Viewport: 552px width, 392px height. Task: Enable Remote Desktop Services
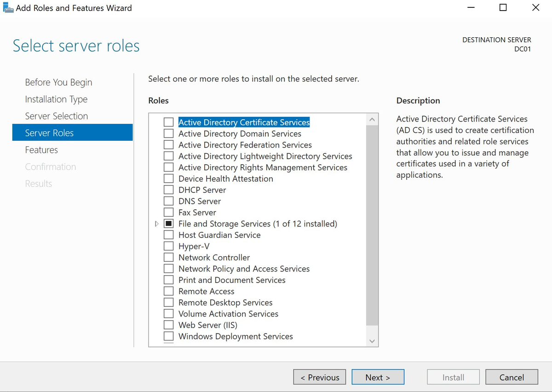168,302
